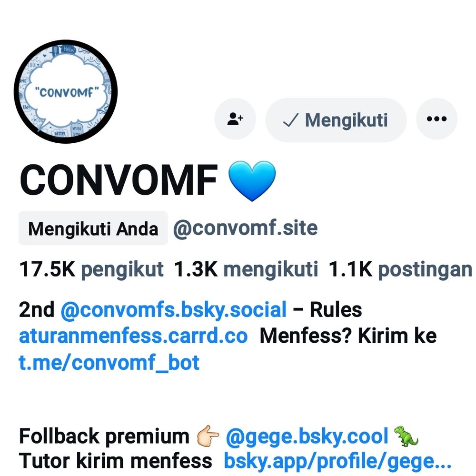Open the @gege.bsky.cool mention
Viewport: 476px width, 476px height.
pos(307,437)
